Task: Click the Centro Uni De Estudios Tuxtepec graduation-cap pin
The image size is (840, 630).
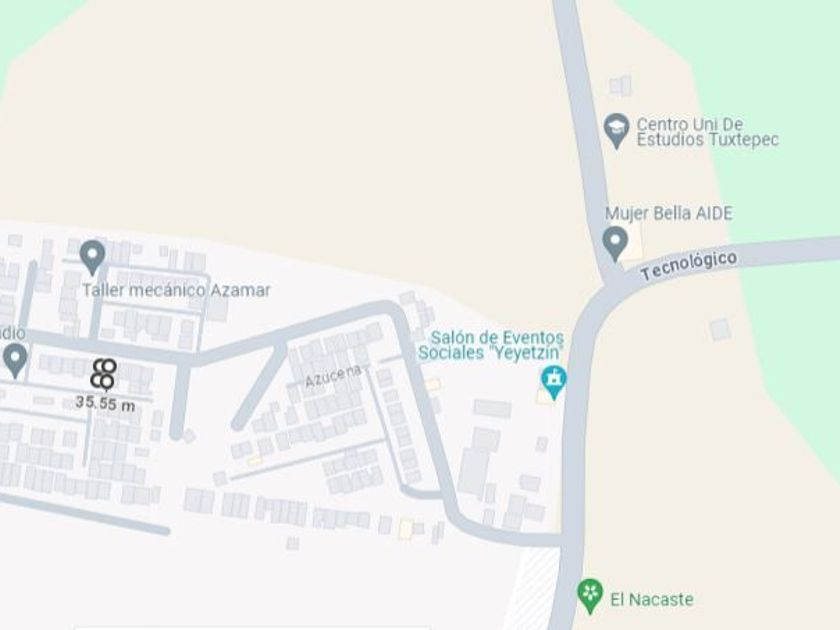Action: click(x=616, y=130)
